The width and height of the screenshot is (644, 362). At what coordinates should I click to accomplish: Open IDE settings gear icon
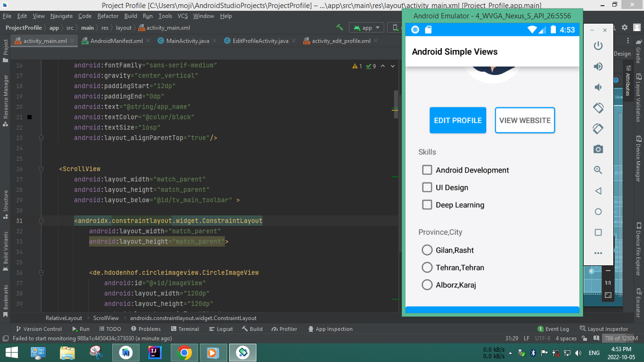pos(625,27)
